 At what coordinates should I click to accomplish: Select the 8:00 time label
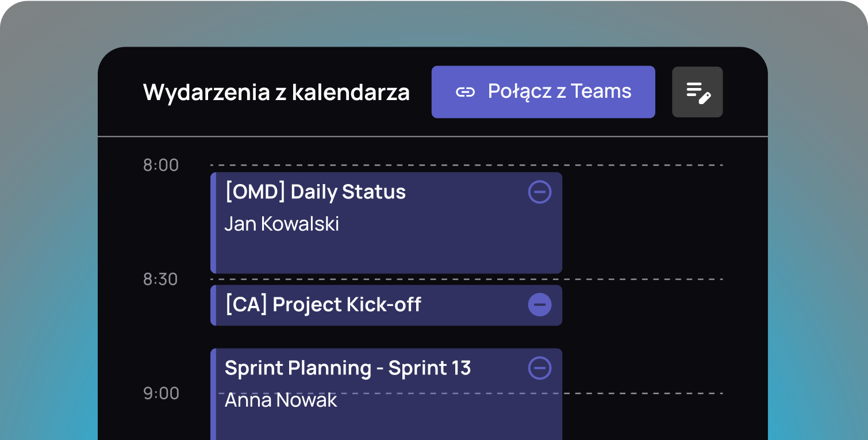point(161,166)
